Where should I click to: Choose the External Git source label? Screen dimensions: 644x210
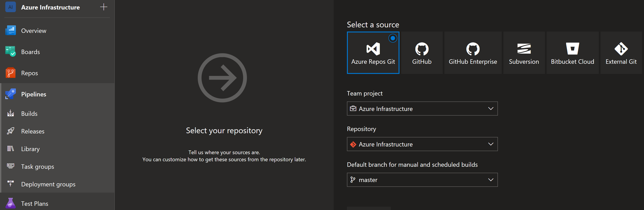coord(621,62)
